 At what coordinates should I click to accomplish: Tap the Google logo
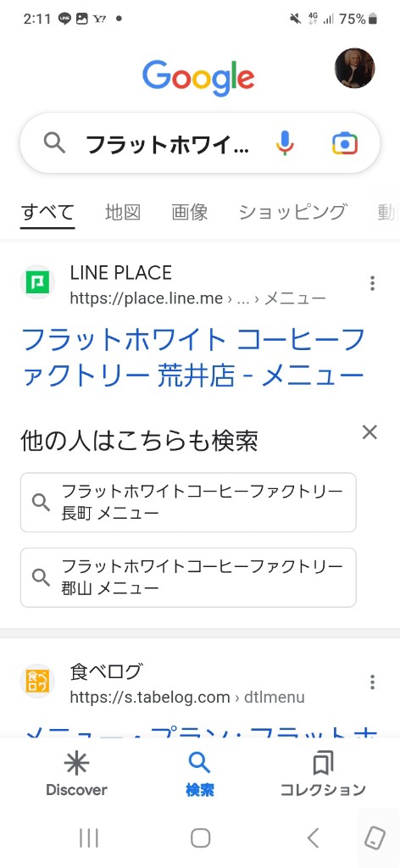pos(198,78)
